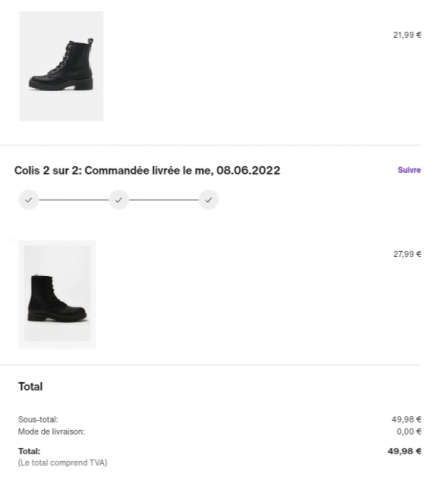Click the bold Total: label
This screenshot has width=434, height=480.
[29, 451]
